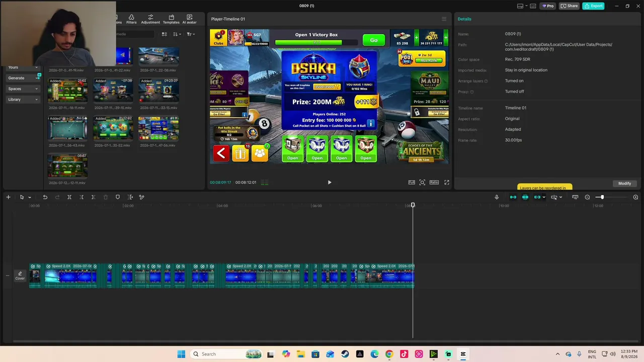Switch media view to grid layout
Screen dimensions: 644x362
(x=164, y=34)
